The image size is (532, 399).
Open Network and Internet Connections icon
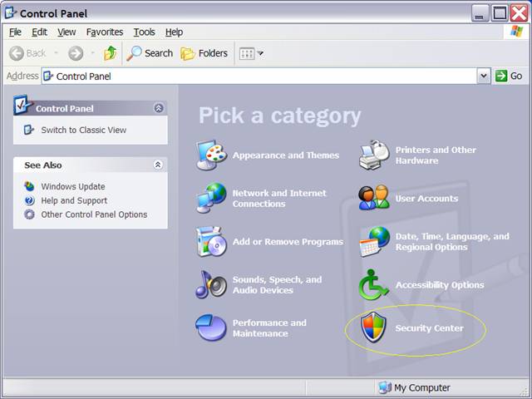[211, 198]
